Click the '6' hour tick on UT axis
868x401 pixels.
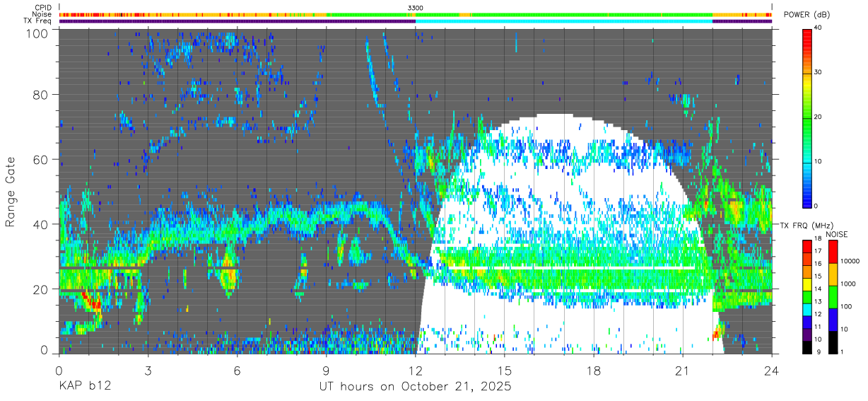click(237, 371)
